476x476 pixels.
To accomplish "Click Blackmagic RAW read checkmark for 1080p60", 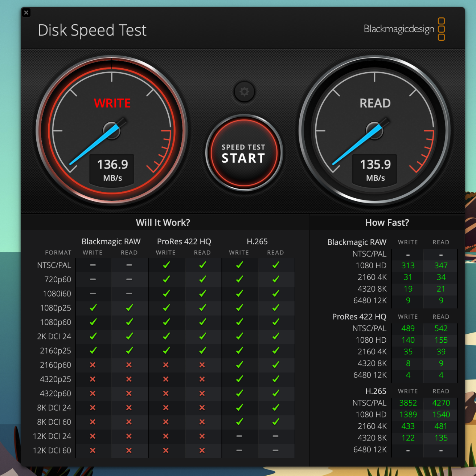I will [x=130, y=322].
